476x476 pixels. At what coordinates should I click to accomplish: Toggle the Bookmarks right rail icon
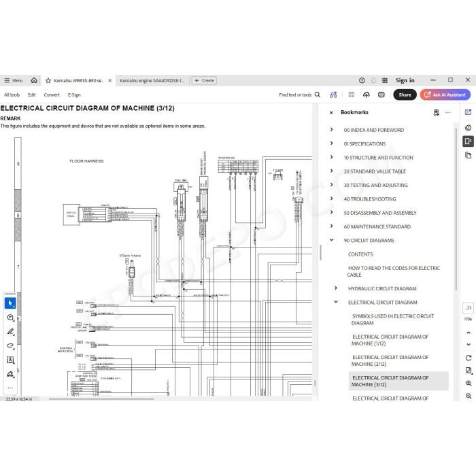click(x=468, y=141)
